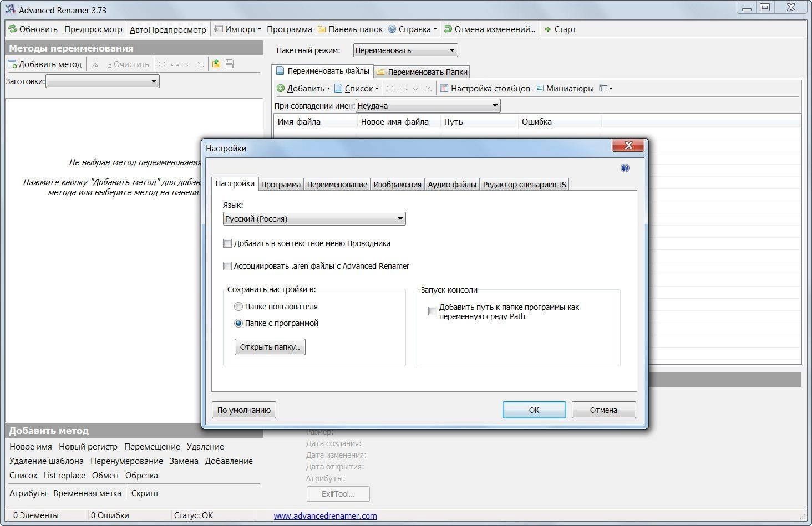
Task: Confirm settings with OK
Action: click(534, 410)
